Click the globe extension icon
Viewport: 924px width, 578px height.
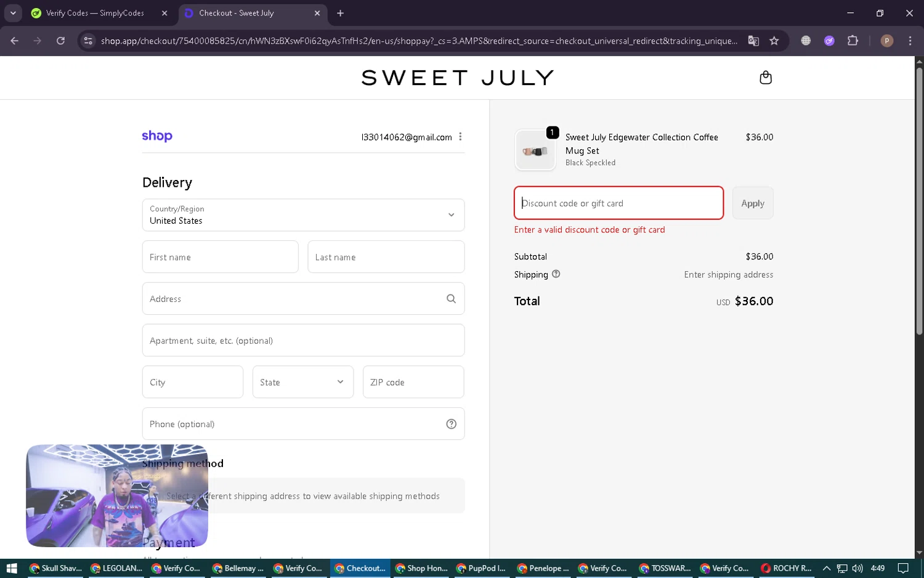click(x=806, y=41)
